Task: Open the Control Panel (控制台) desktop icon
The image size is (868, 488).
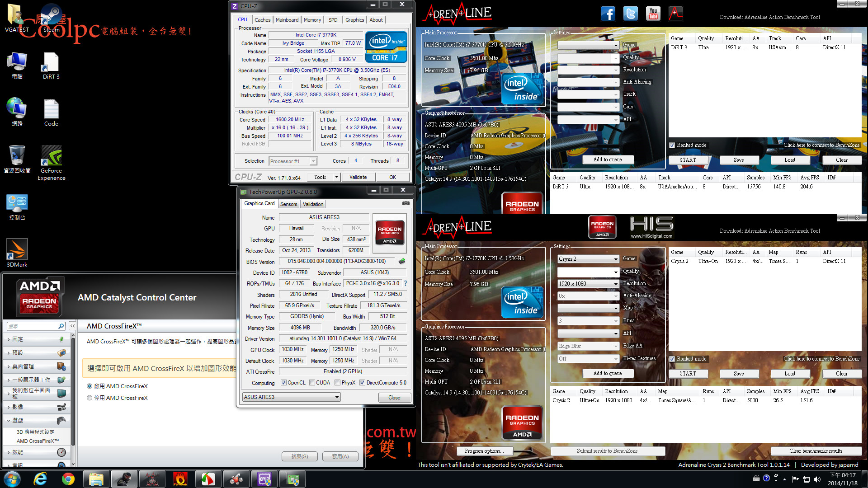Action: tap(17, 207)
